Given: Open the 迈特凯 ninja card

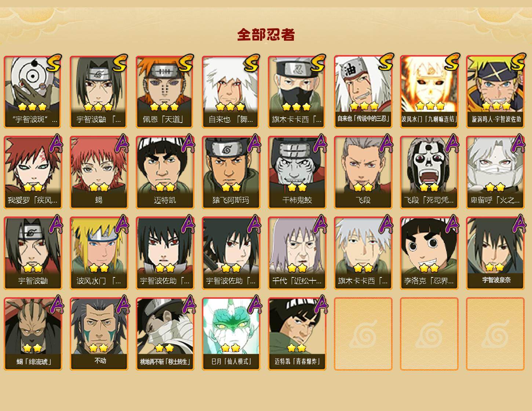Looking at the screenshot, I should [x=165, y=172].
